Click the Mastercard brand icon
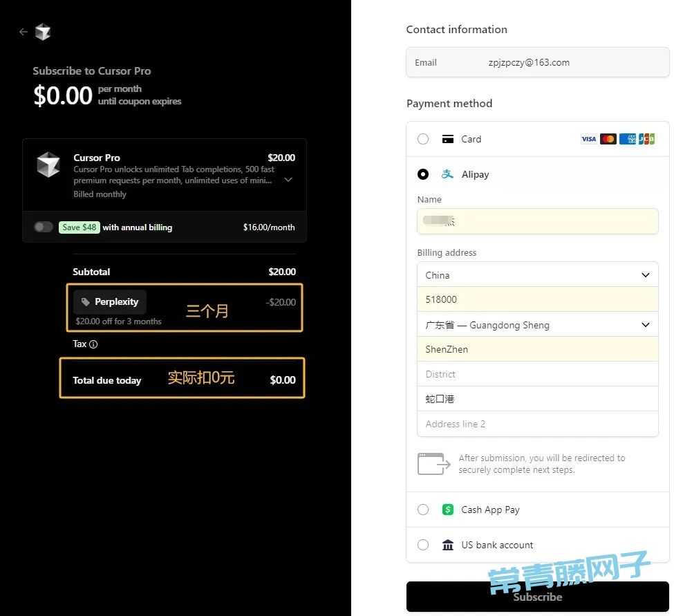The width and height of the screenshot is (674, 616). pyautogui.click(x=608, y=139)
